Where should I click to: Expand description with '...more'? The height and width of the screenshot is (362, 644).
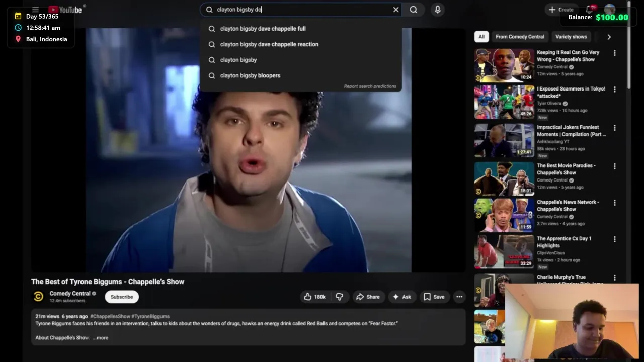coord(100,338)
